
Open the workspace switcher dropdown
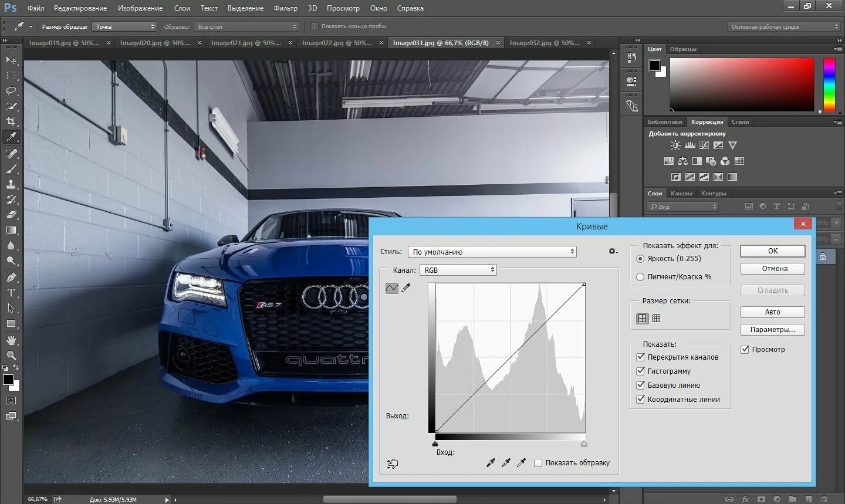(784, 26)
